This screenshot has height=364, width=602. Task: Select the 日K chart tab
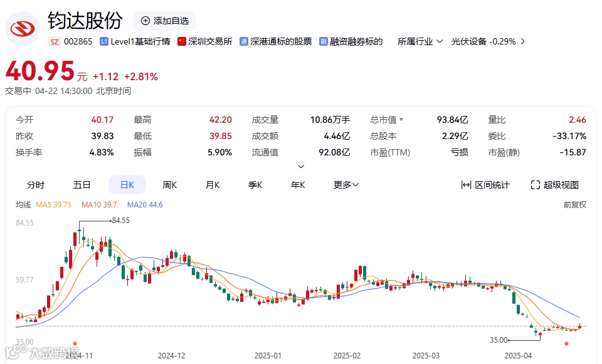127,185
